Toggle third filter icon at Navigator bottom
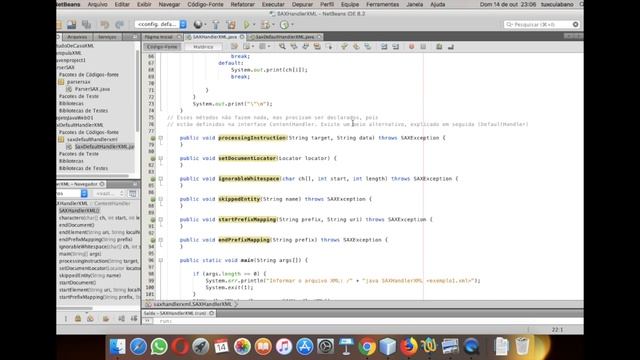The image size is (640, 360). (x=90, y=318)
